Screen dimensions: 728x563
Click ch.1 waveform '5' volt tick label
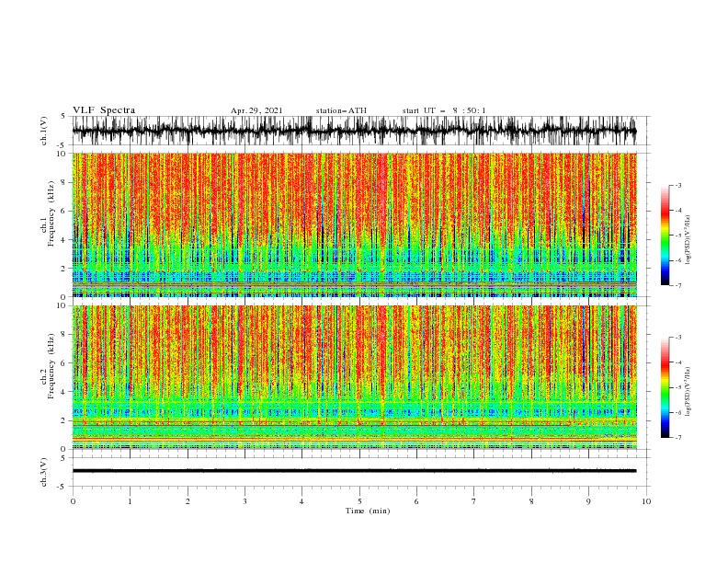tap(63, 116)
